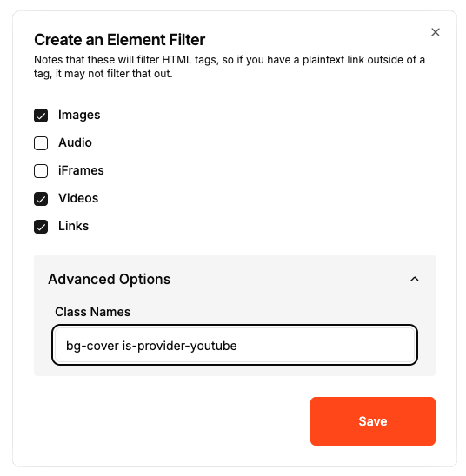Click "is-provider-youtube" inside the Class Names input
The width and height of the screenshot is (466, 476).
180,346
